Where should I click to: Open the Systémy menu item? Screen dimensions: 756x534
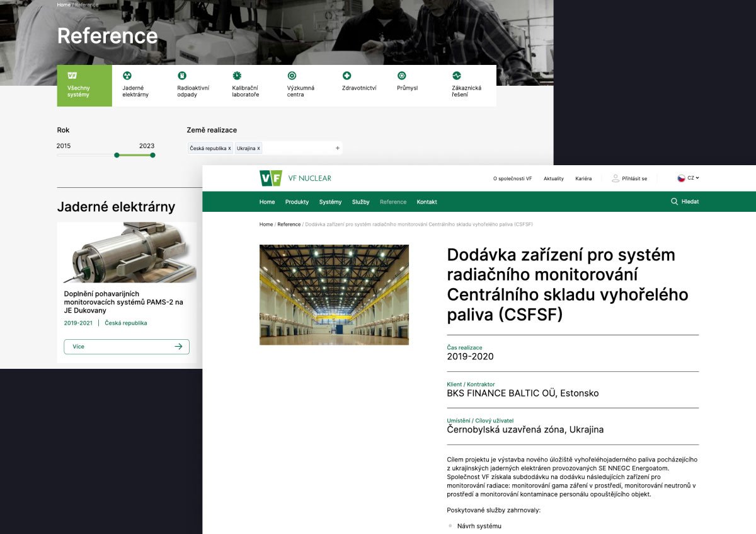pyautogui.click(x=330, y=202)
